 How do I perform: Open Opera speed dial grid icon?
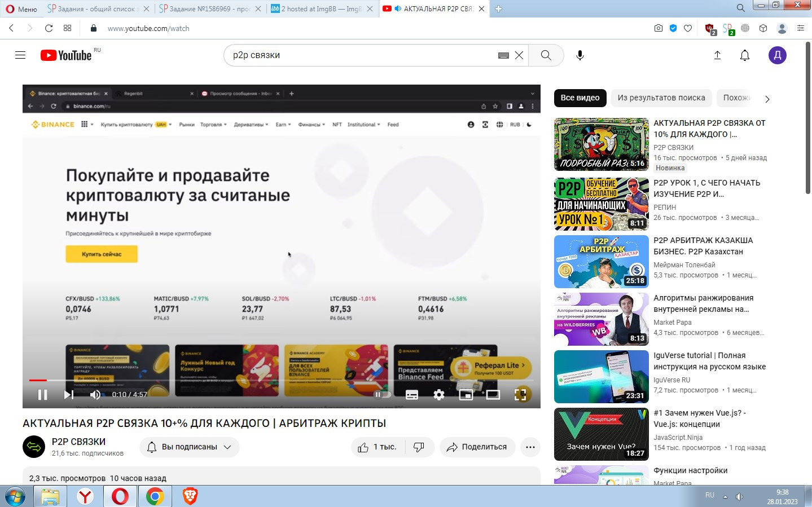coord(67,28)
